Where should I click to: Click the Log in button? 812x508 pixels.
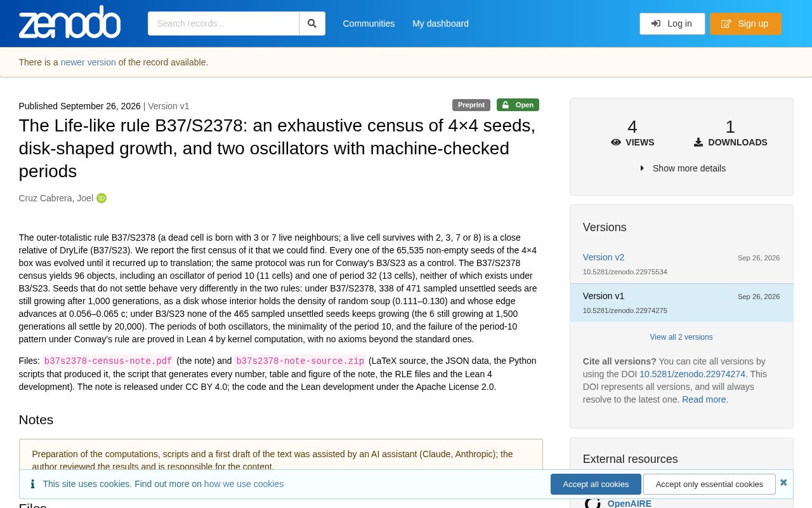(x=672, y=23)
